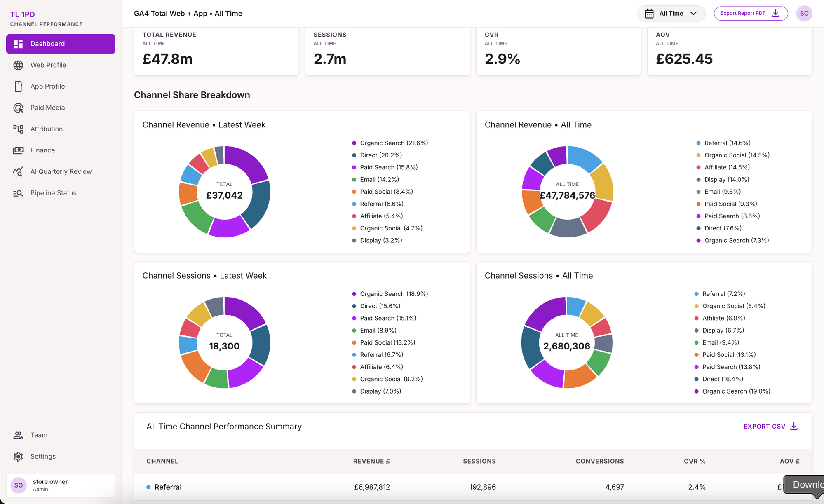
Task: Click the Paid Search (15.1%) sessions legend entry
Action: coord(384,319)
